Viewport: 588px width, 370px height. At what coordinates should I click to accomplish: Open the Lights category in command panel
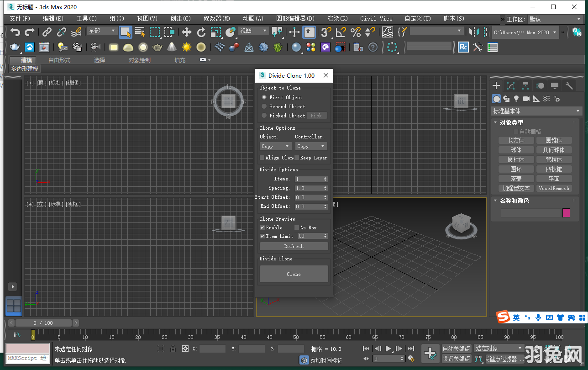click(x=516, y=99)
